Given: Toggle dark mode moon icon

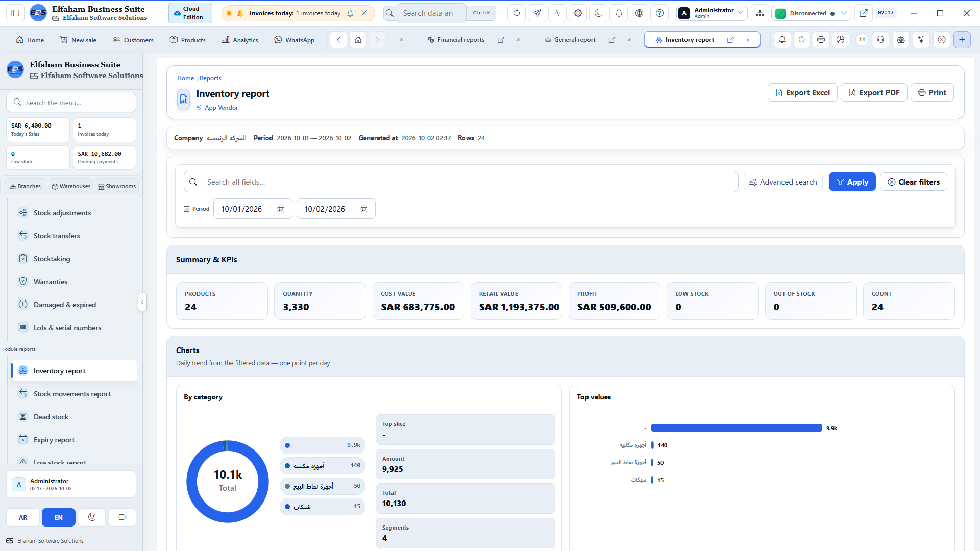Looking at the screenshot, I should click(x=598, y=13).
